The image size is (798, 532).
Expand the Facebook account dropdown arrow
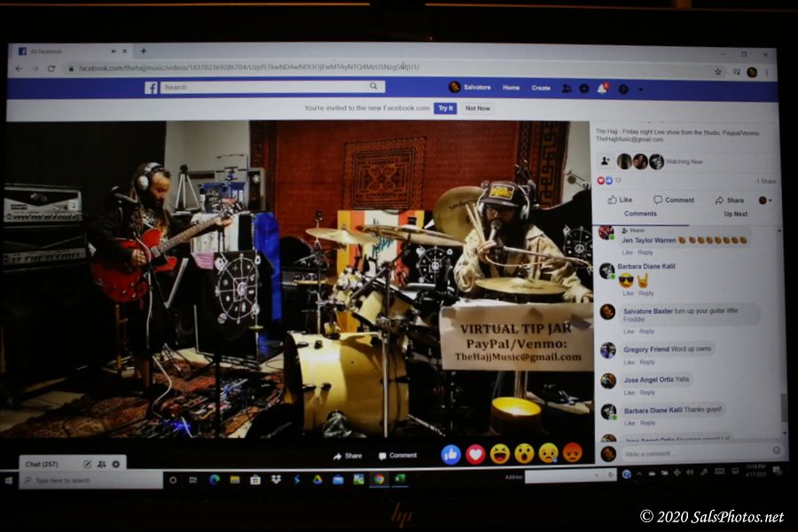click(641, 89)
